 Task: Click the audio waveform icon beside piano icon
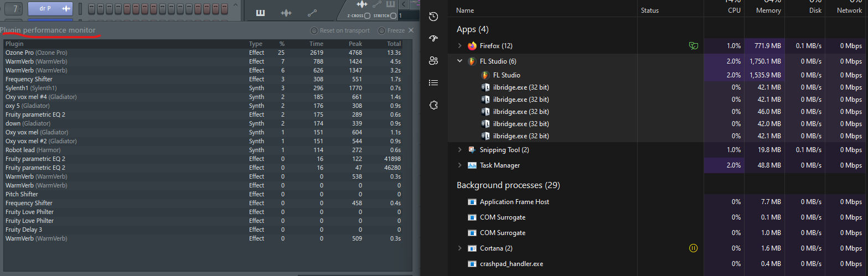(x=286, y=13)
